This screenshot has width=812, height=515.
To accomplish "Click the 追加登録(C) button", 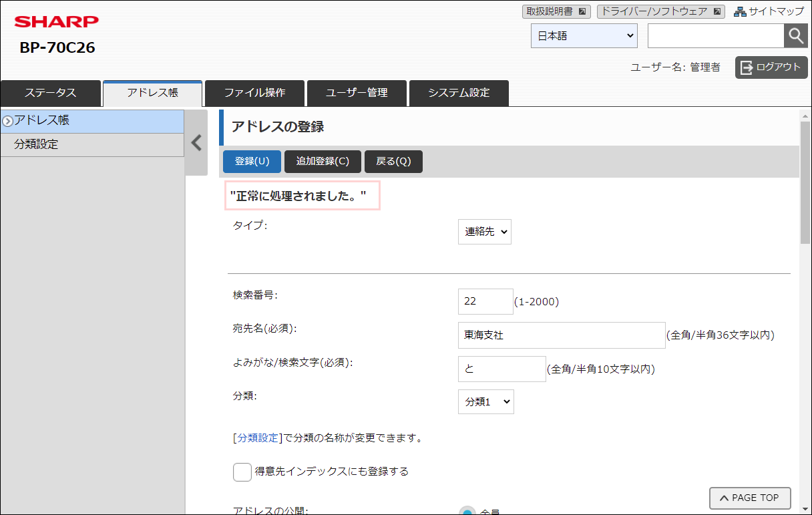I will coord(323,162).
